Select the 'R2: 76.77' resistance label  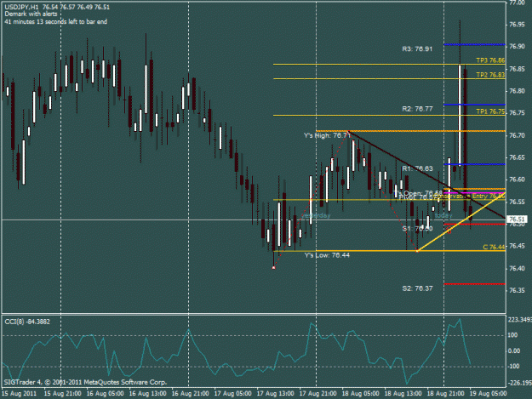[x=417, y=109]
